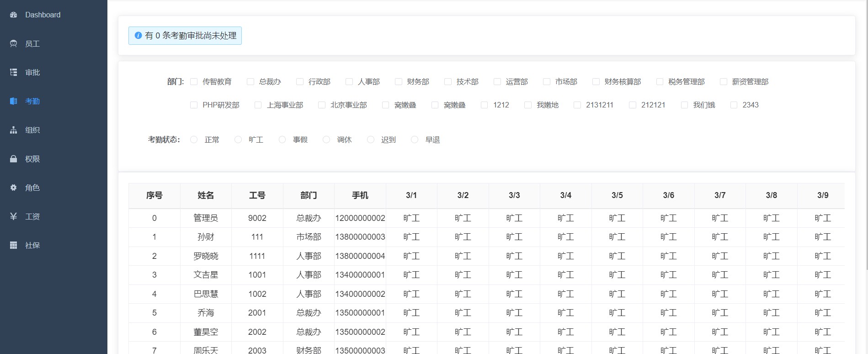Click phone number 13800000003
868x354 pixels.
(x=360, y=237)
